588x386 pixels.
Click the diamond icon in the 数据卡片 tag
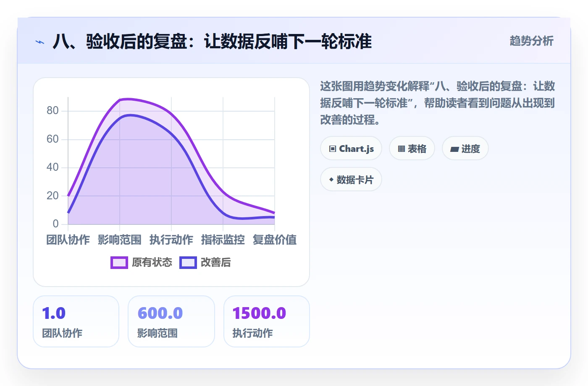click(331, 180)
